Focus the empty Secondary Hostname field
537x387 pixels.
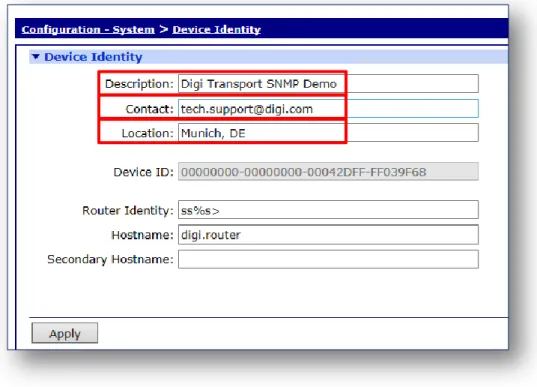tap(328, 259)
